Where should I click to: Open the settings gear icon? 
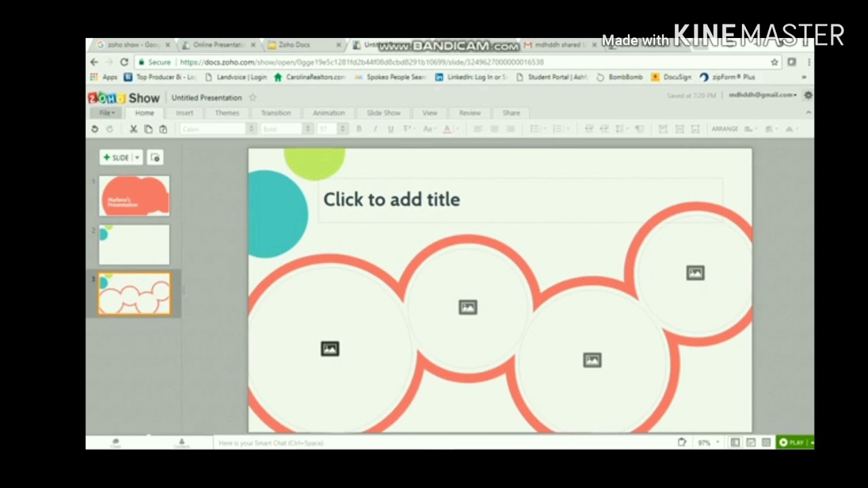coord(808,96)
